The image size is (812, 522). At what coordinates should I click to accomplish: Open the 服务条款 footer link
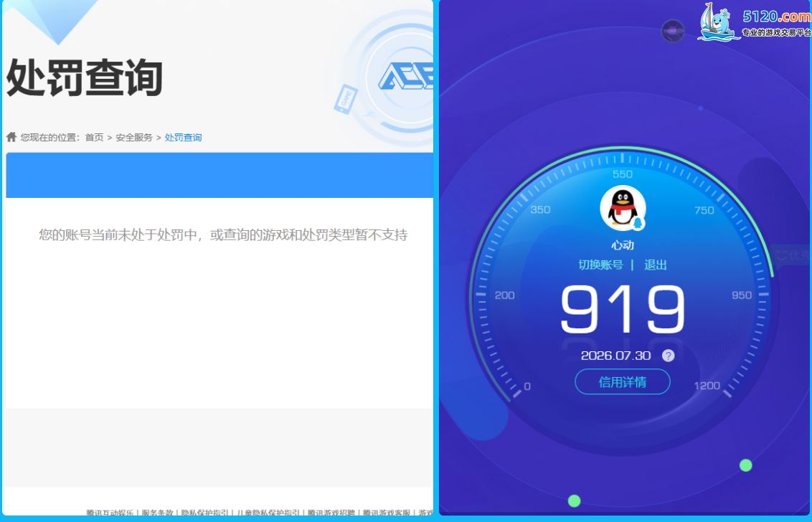[157, 513]
